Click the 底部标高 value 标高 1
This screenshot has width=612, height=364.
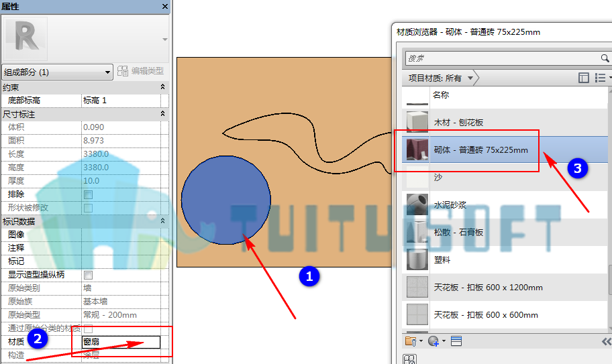coord(121,101)
